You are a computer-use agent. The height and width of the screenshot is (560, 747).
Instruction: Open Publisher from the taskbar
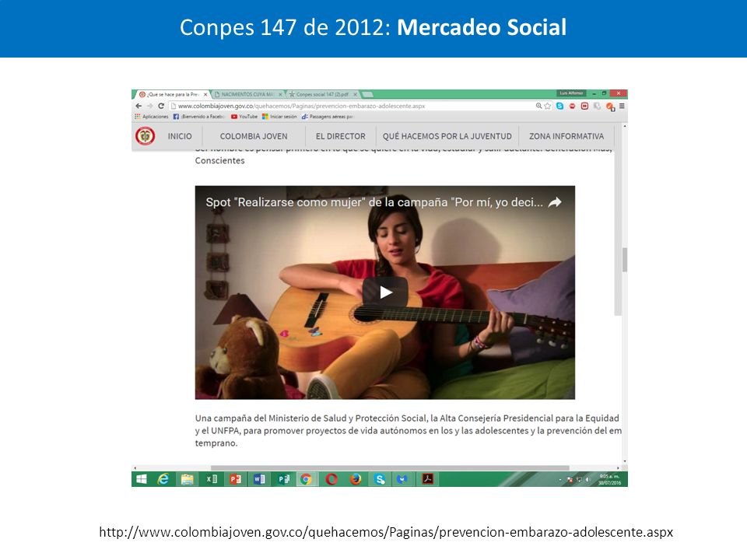tap(283, 479)
